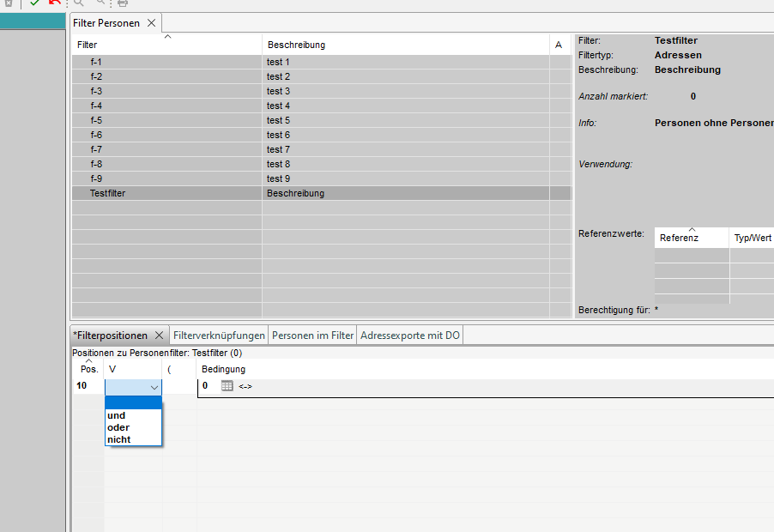Select the Testfilter row in list
This screenshot has width=774, height=532.
[x=166, y=194]
